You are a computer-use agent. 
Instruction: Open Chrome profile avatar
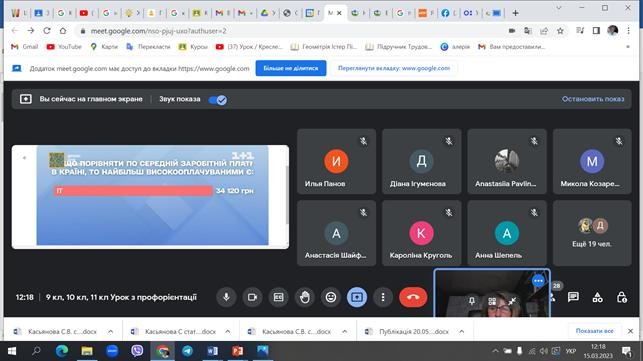(613, 30)
